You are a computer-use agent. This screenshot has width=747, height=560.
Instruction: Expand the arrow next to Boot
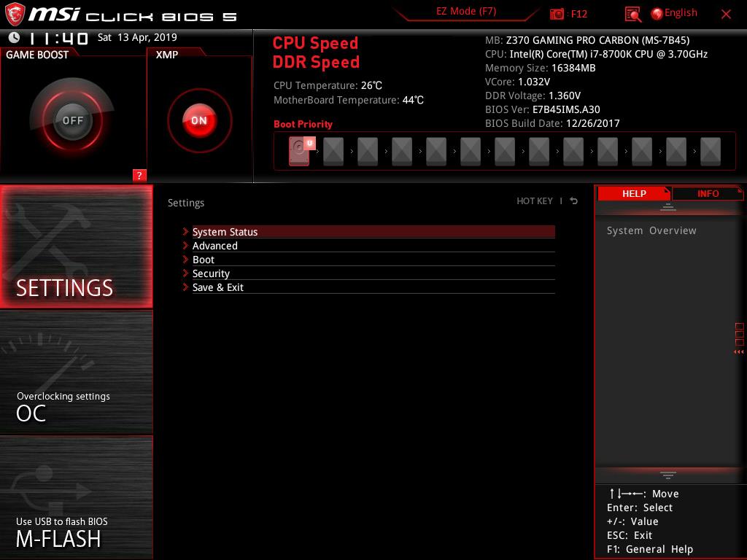[185, 259]
